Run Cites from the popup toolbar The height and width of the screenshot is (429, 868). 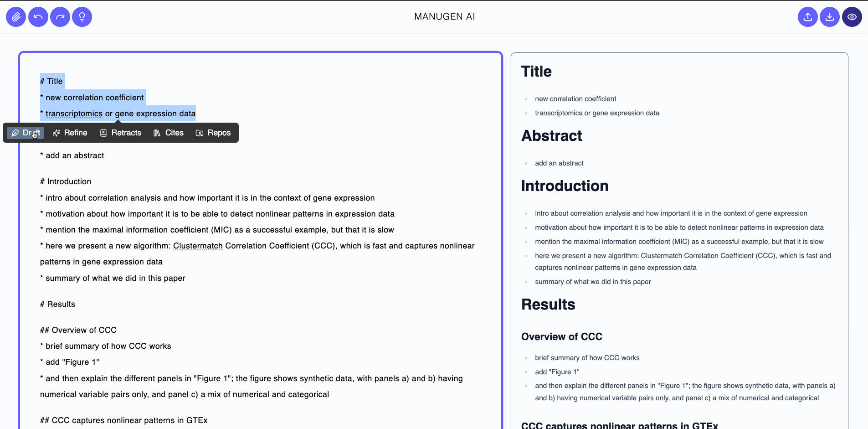(x=175, y=133)
